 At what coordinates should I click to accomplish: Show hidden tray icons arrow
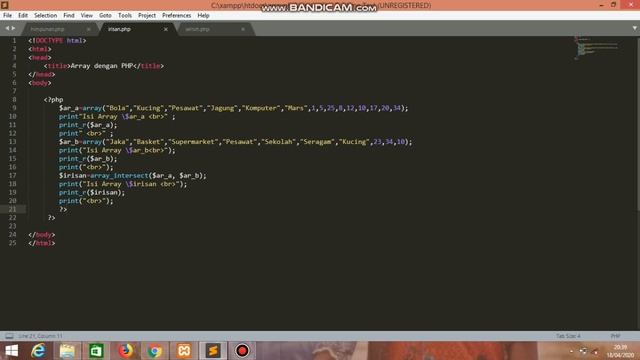[x=571, y=351]
